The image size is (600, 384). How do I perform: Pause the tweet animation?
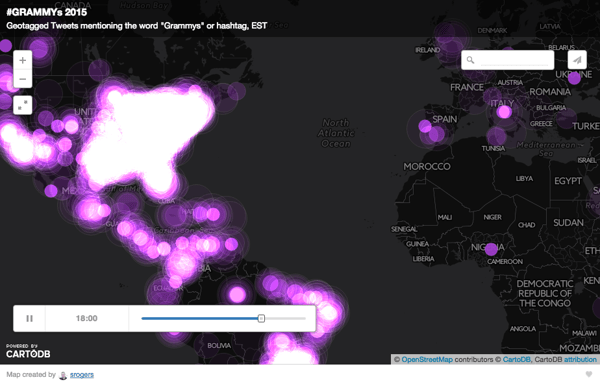pyautogui.click(x=29, y=318)
